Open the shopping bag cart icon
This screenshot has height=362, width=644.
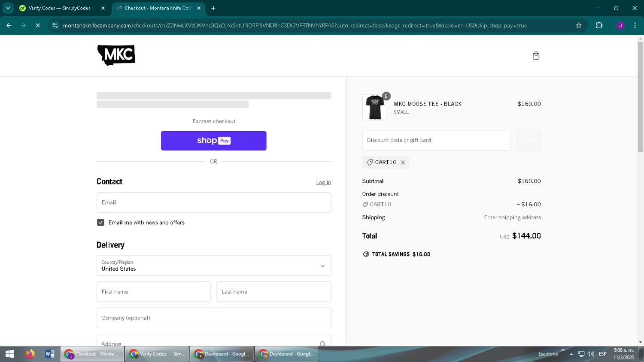pos(536,56)
